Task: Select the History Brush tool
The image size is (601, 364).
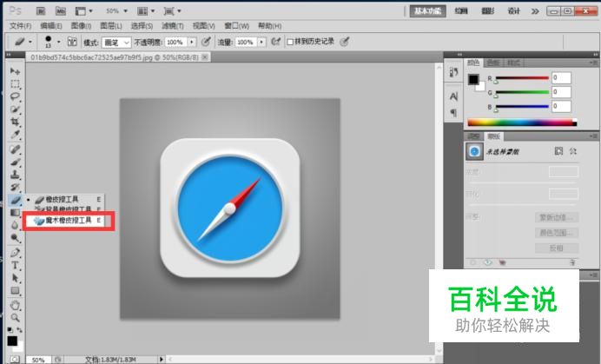Action: tap(15, 187)
